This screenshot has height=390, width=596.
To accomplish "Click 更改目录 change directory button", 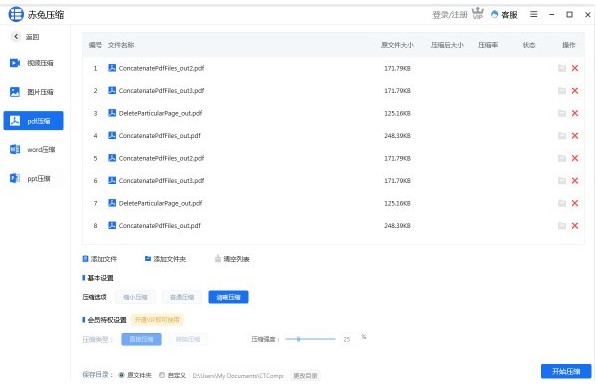I will pyautogui.click(x=305, y=376).
